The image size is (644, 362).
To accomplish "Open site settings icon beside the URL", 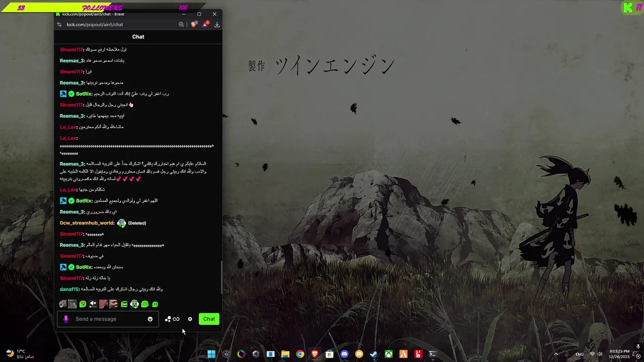I will [x=59, y=24].
